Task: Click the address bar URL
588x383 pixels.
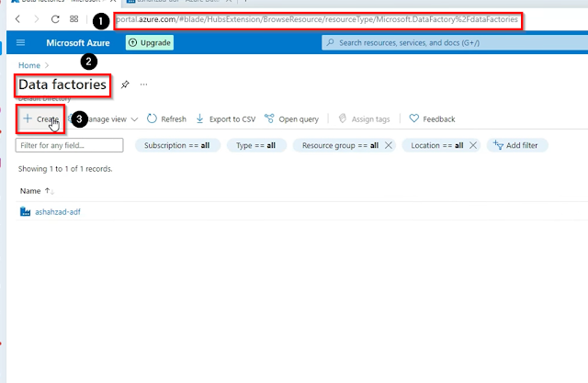Action: [317, 19]
